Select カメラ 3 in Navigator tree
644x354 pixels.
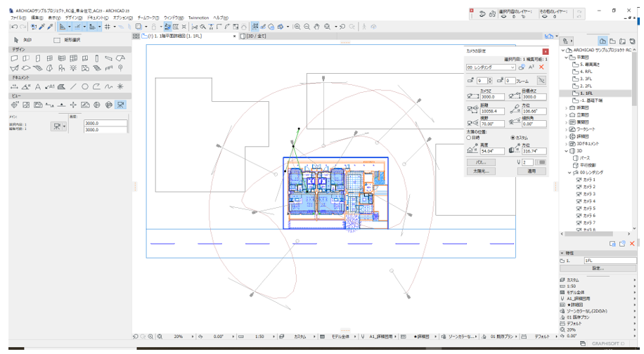(x=586, y=194)
